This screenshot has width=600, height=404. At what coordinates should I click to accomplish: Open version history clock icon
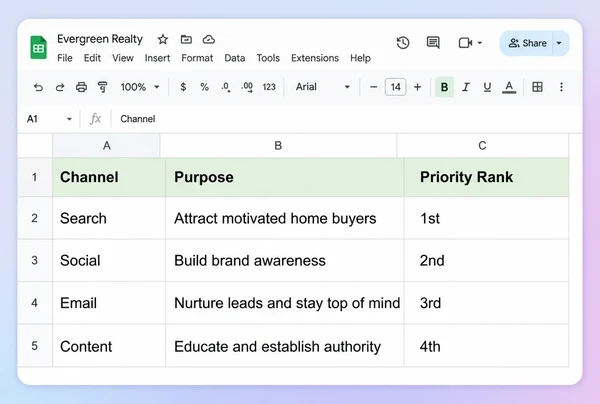tap(403, 42)
